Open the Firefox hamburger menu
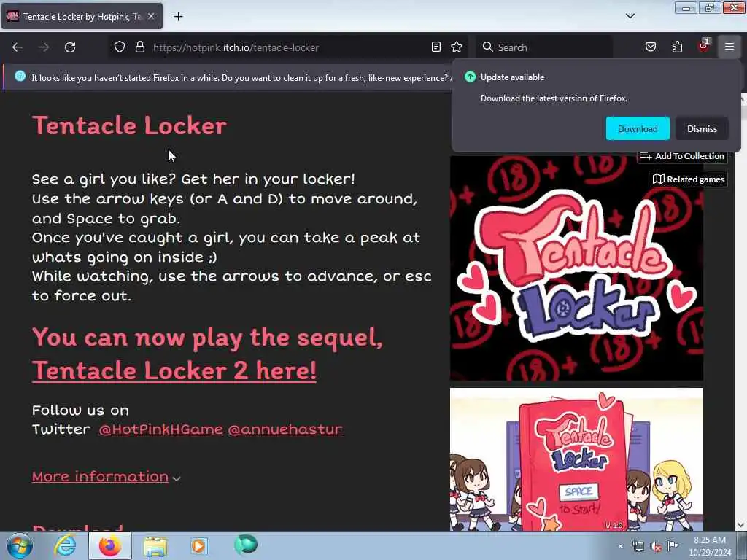This screenshot has width=747, height=560. click(x=729, y=47)
